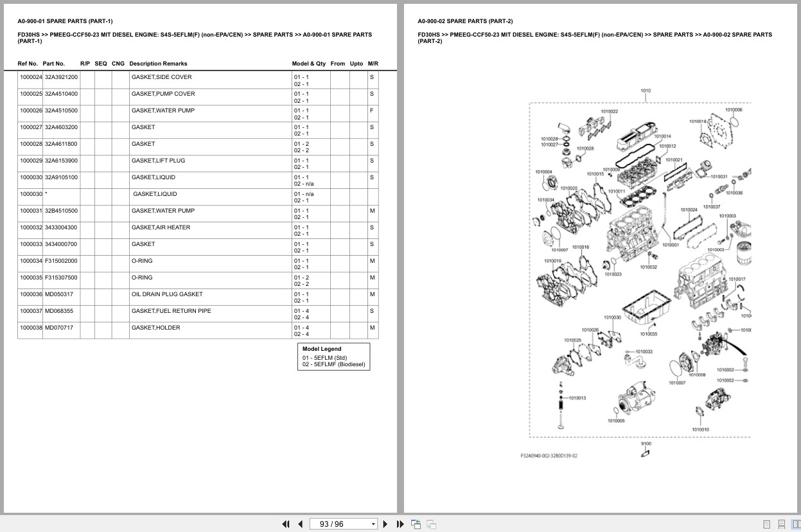Screen dimensions: 801x532
Task: Switch to two-page facing view
Action: (796, 524)
